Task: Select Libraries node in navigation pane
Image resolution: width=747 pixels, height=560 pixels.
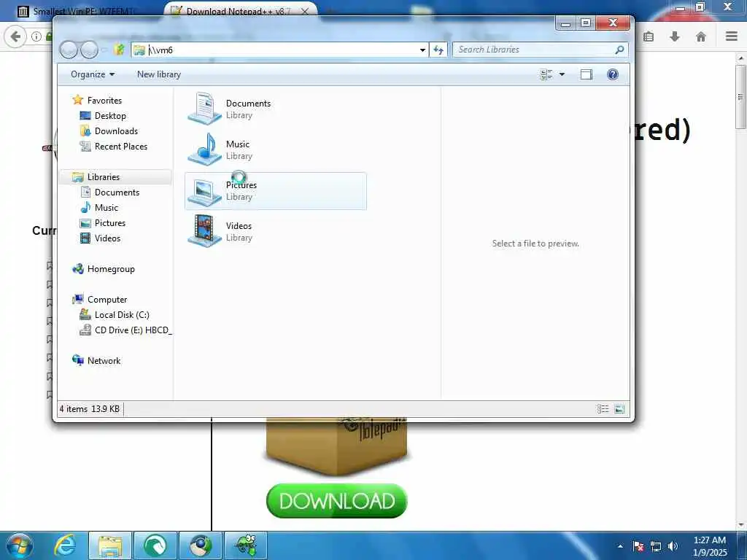Action: pos(104,176)
